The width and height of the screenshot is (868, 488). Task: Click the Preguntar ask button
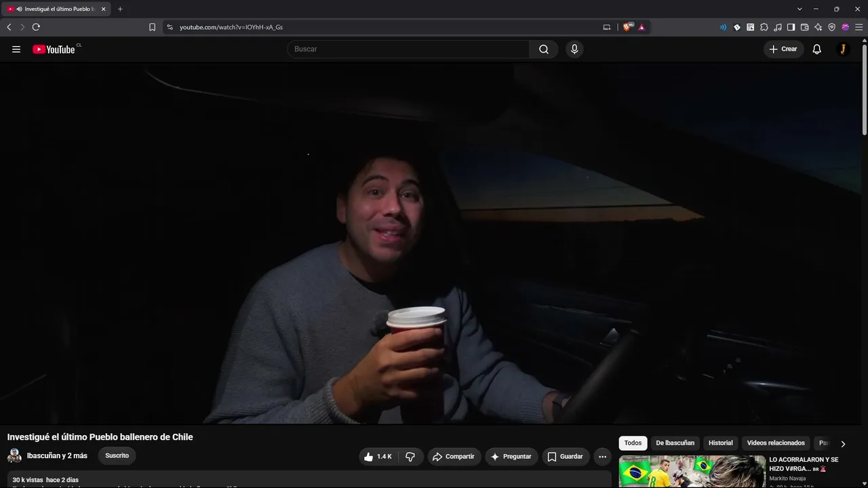pyautogui.click(x=511, y=457)
